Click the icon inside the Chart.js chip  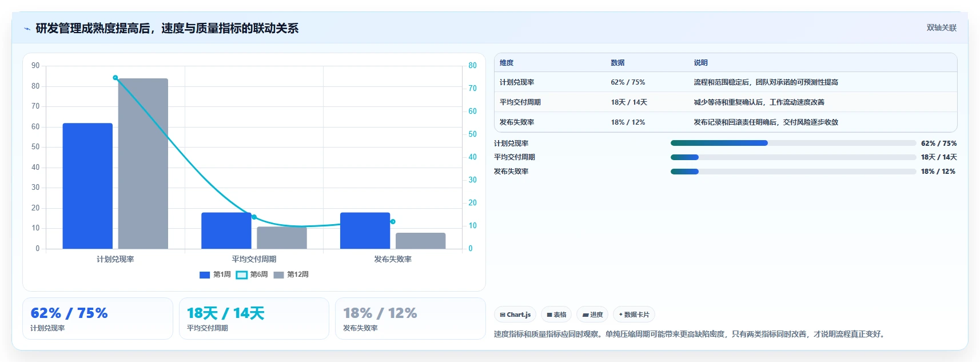[x=503, y=315]
